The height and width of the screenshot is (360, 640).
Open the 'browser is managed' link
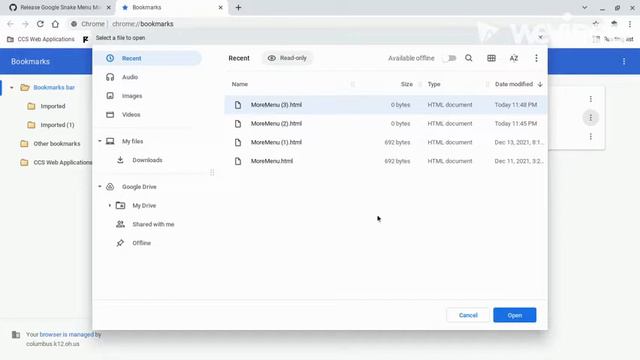tap(67, 334)
